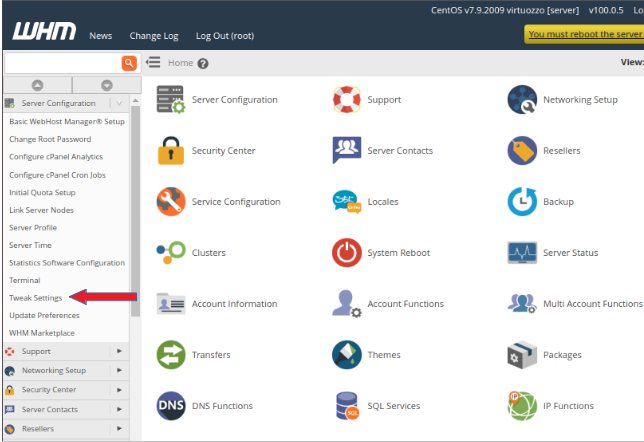Open the Server Status monitor icon
The image size is (644, 442).
point(522,252)
